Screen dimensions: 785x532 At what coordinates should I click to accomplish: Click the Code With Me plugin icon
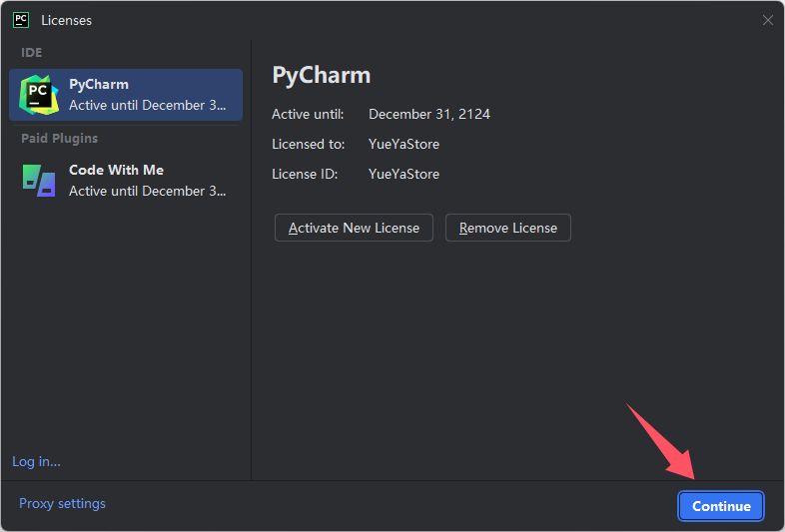pos(39,181)
